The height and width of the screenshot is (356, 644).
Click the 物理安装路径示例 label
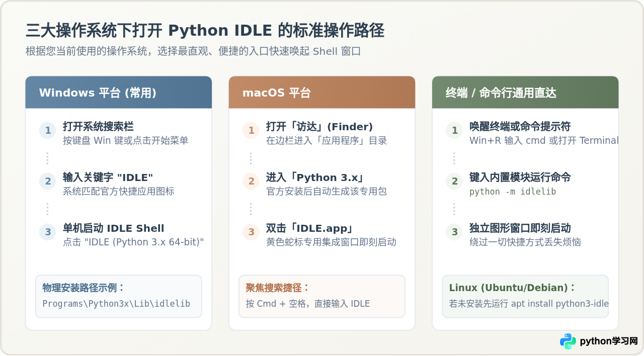[84, 288]
